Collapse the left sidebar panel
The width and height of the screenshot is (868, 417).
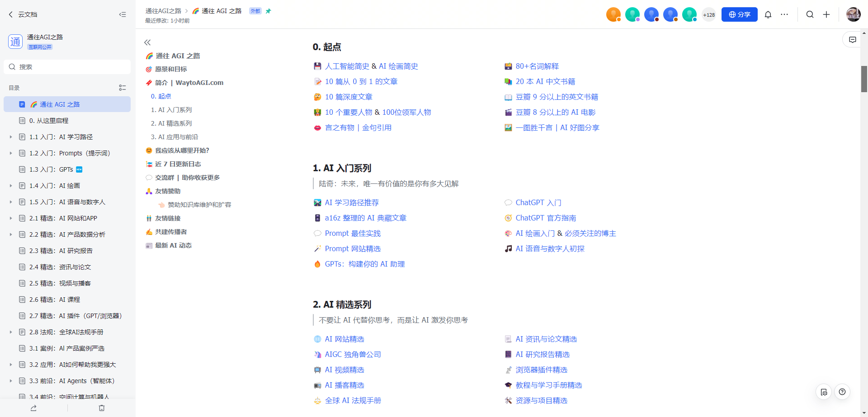click(123, 14)
